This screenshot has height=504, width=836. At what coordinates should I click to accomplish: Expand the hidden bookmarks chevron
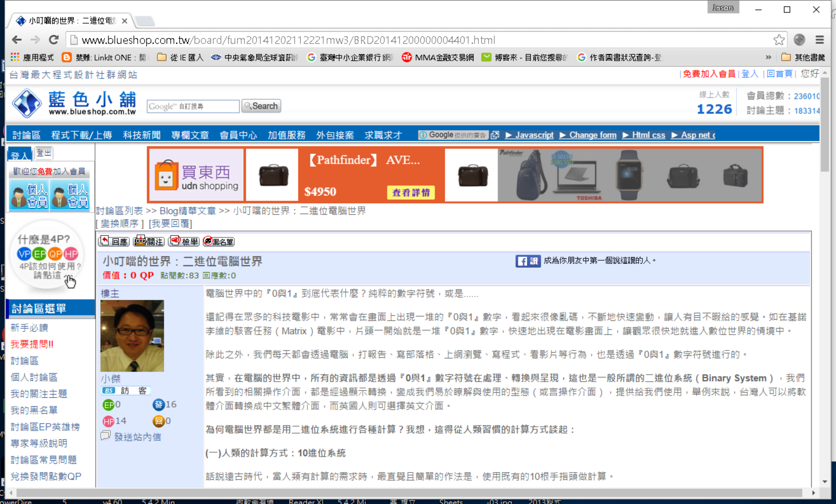[x=768, y=57]
